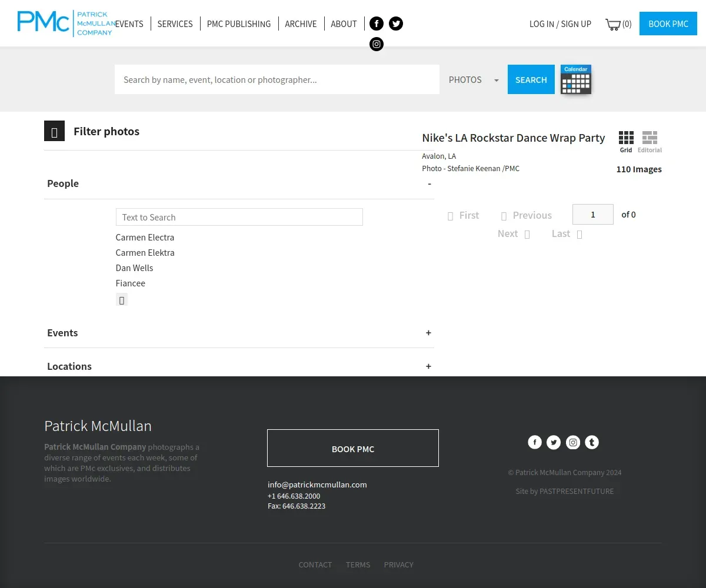Open the TERMS footer link
This screenshot has height=588, width=706.
tap(358, 564)
